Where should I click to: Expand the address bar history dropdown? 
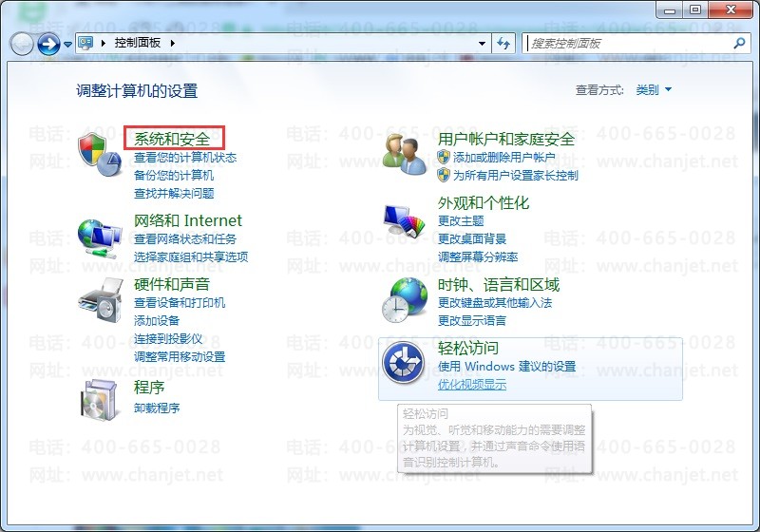point(482,44)
